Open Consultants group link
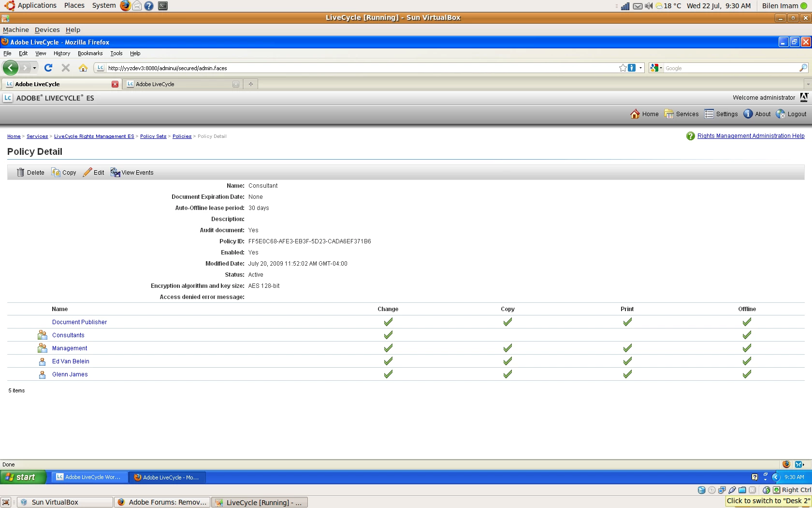The width and height of the screenshot is (812, 508). pyautogui.click(x=68, y=335)
